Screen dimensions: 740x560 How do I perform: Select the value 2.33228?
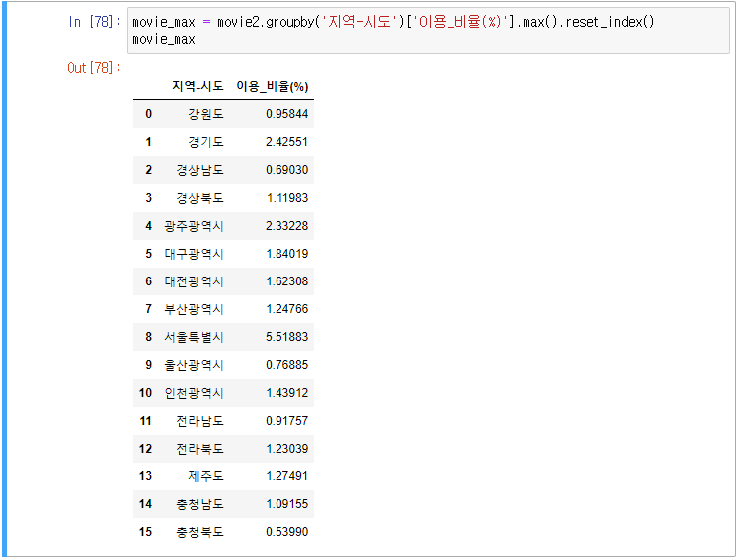point(286,226)
